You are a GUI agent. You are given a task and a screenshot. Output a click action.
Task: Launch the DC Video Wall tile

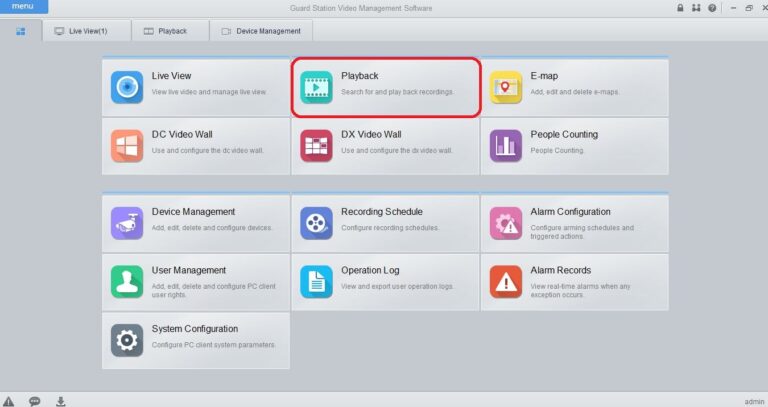[x=195, y=145]
